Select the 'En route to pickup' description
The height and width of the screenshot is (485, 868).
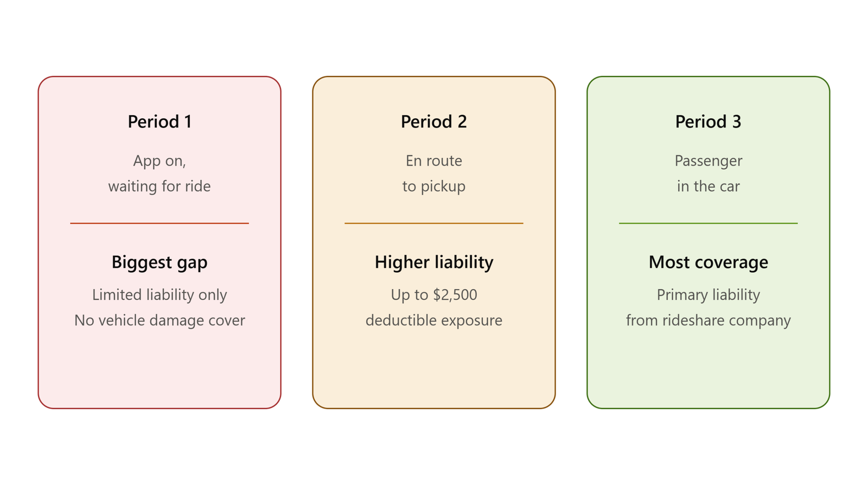(x=433, y=174)
